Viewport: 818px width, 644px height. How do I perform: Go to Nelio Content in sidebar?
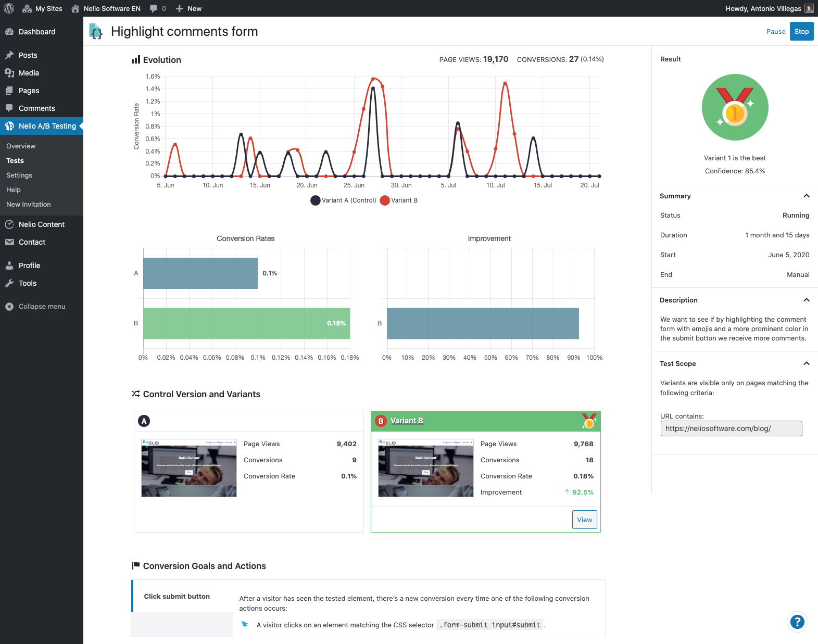pos(42,224)
